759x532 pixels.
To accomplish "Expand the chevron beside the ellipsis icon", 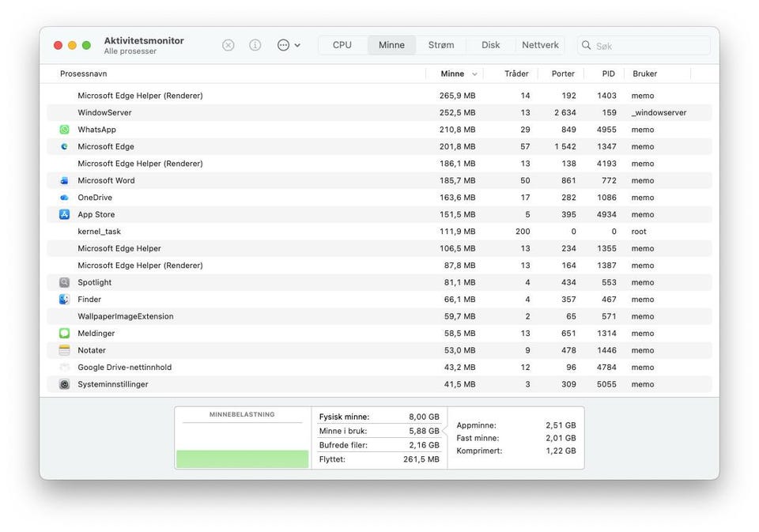I will (297, 46).
